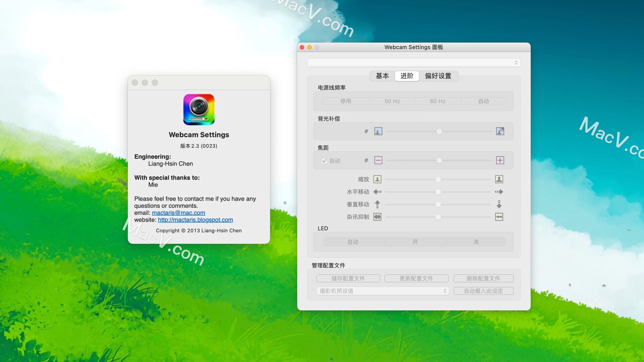Open the 摄影机预设值 profile dropdown
Viewport: 644px width, 362px height.
click(x=382, y=291)
